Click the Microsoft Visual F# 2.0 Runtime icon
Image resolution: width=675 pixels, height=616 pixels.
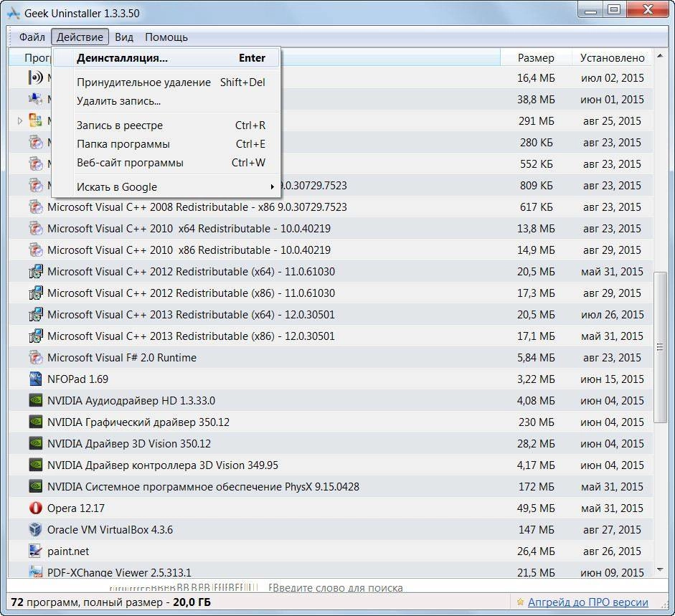[35, 358]
